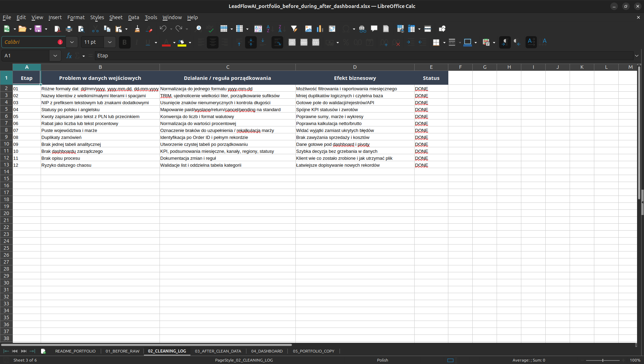Select column C header

pos(228,67)
